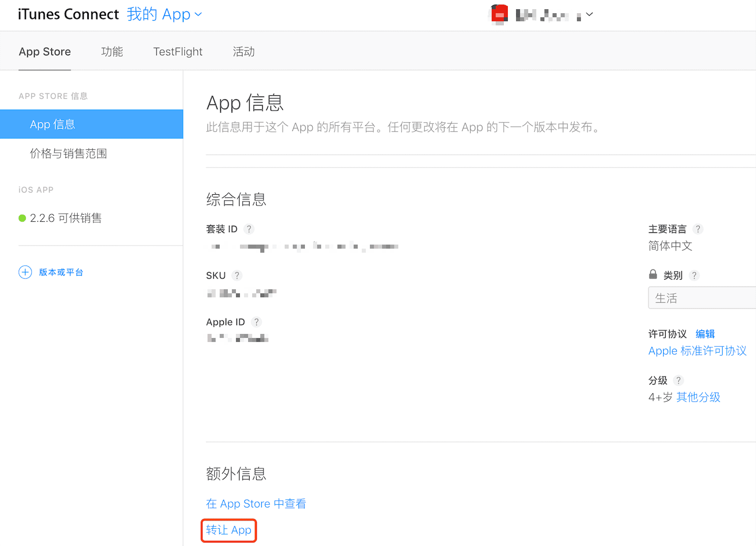Open the user account dropdown chevron

pyautogui.click(x=589, y=14)
